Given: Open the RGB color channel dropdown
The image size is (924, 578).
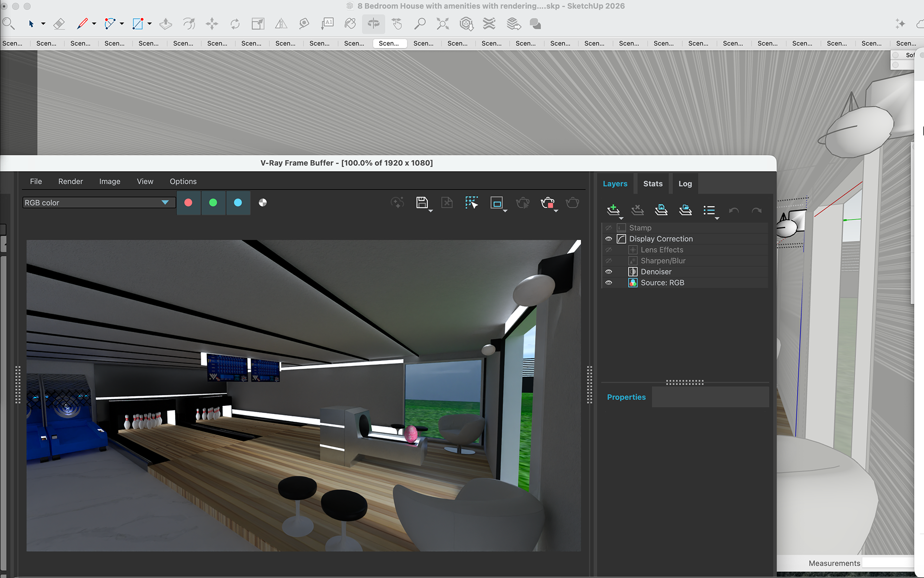Looking at the screenshot, I should click(x=165, y=202).
